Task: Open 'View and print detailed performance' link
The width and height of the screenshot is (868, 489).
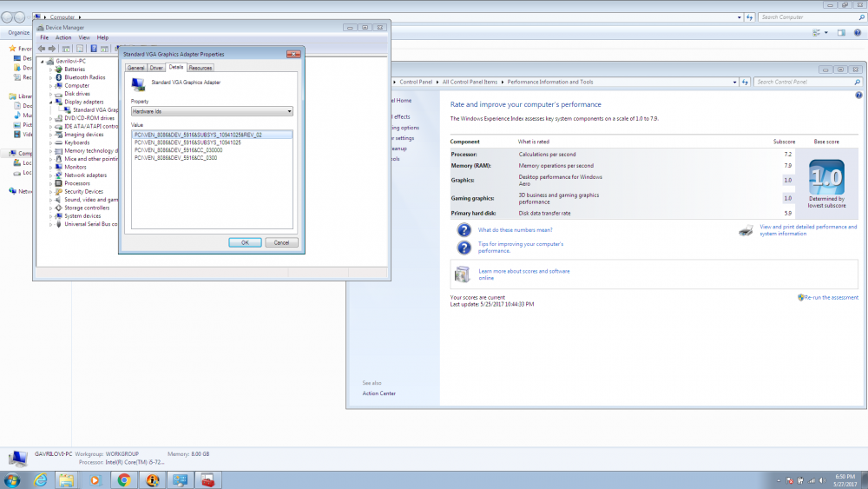Action: pyautogui.click(x=807, y=230)
